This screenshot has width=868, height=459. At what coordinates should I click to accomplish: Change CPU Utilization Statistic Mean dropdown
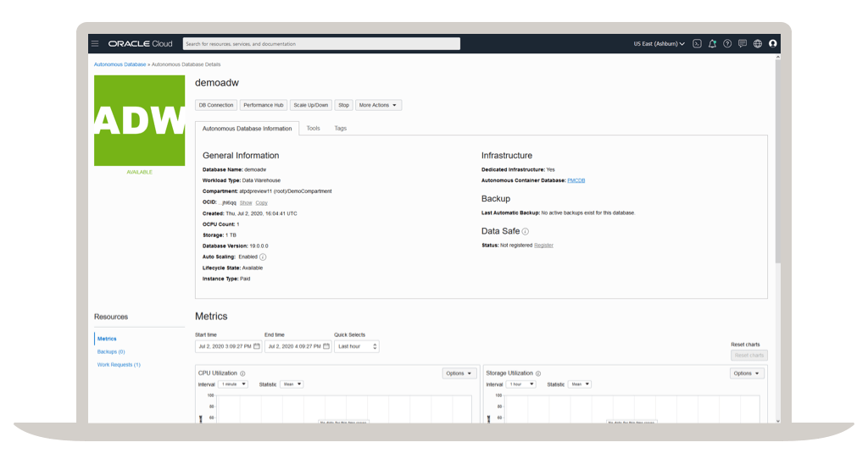[x=292, y=384]
